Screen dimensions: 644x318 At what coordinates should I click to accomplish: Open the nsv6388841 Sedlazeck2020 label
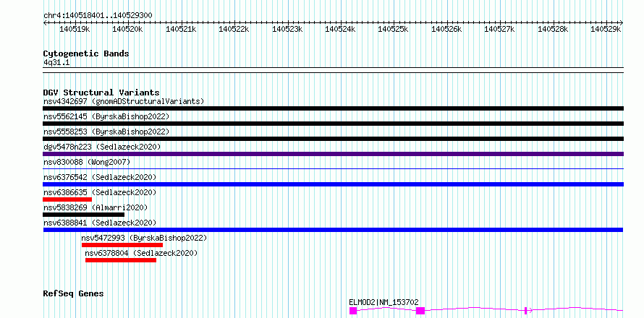click(x=100, y=223)
